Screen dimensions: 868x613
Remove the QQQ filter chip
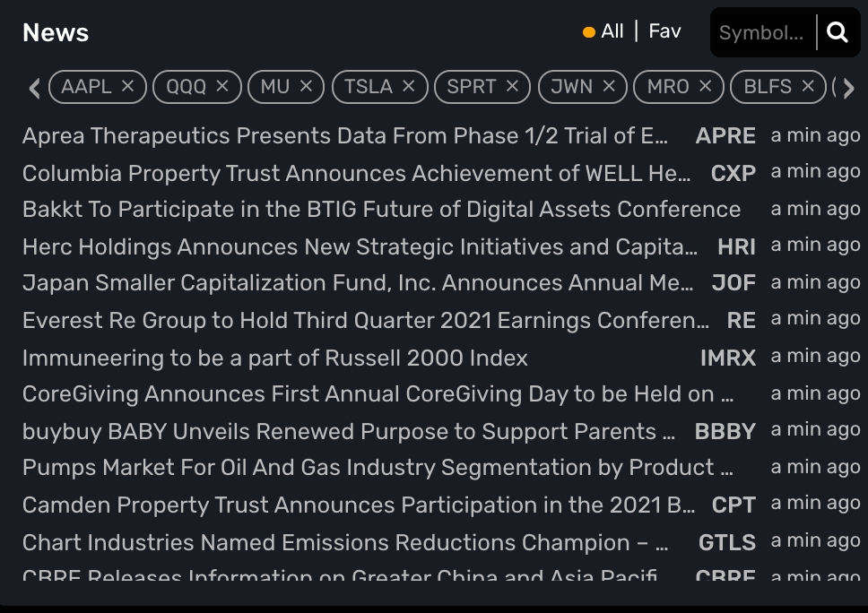222,86
